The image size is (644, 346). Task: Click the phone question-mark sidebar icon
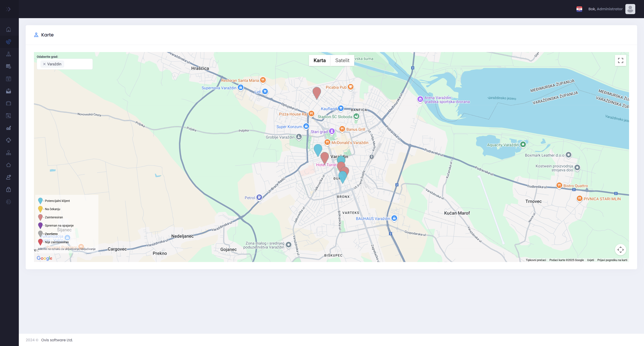[x=9, y=42]
